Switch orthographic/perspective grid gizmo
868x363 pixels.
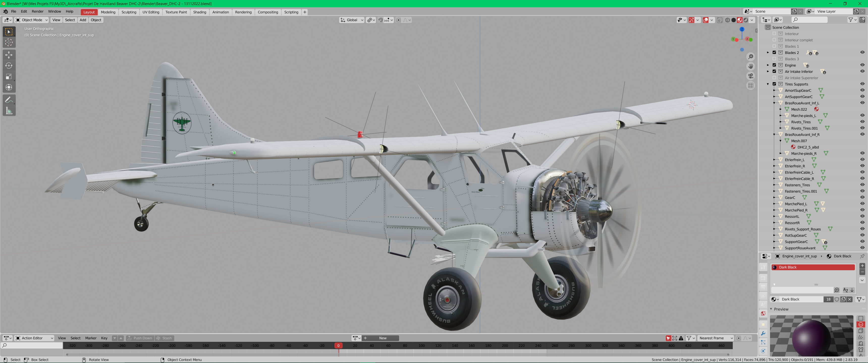coord(750,85)
